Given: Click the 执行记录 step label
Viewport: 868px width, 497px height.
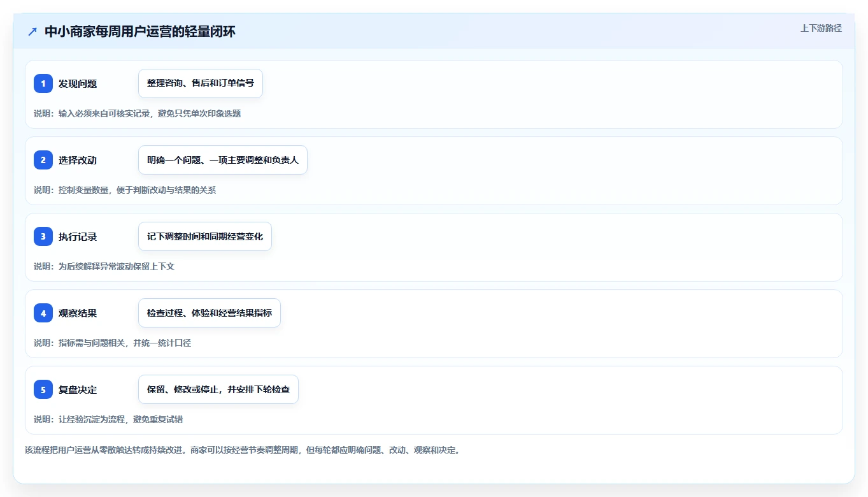Looking at the screenshot, I should point(78,236).
